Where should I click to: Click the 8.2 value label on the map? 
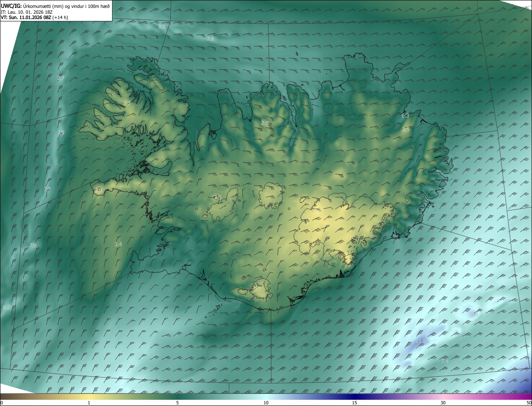click(6, 308)
